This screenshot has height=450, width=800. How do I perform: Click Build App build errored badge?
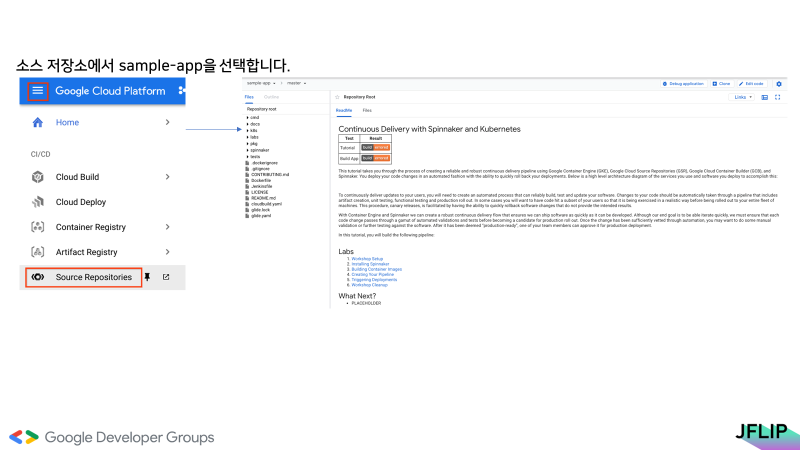[x=376, y=158]
